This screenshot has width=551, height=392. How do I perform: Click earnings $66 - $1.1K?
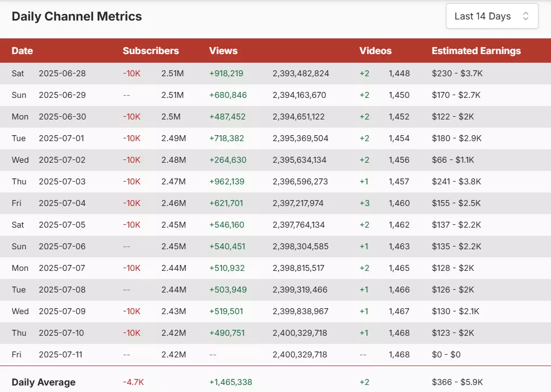point(453,160)
